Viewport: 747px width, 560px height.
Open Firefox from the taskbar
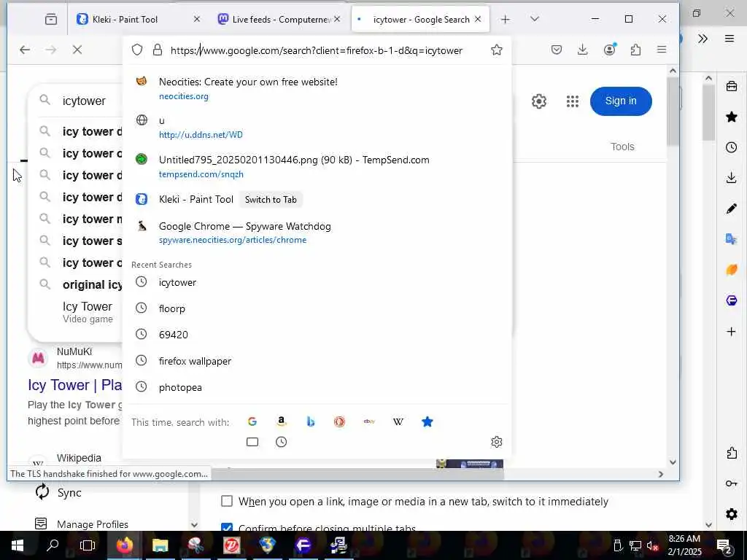pyautogui.click(x=124, y=545)
